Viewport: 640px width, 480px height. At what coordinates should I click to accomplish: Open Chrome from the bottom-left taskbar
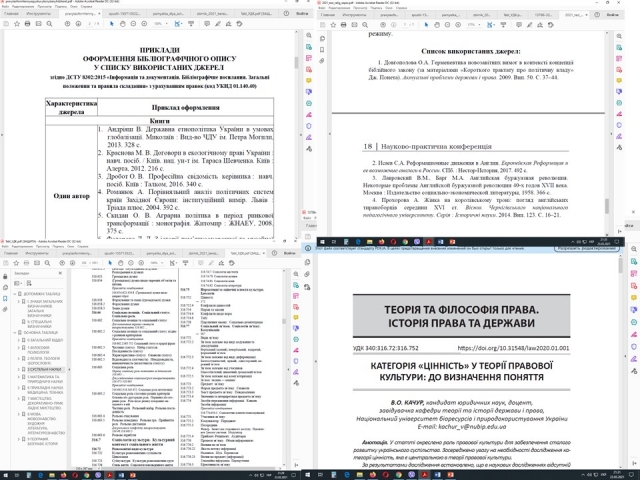coord(87,476)
